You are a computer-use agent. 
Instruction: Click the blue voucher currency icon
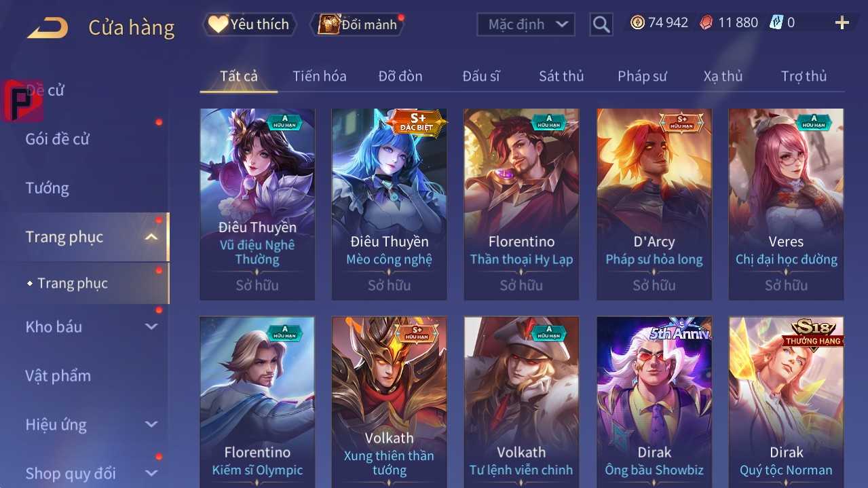[x=776, y=22]
